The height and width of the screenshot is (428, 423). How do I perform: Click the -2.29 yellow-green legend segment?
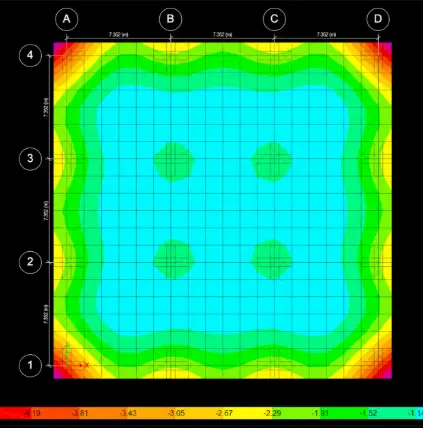point(272,413)
